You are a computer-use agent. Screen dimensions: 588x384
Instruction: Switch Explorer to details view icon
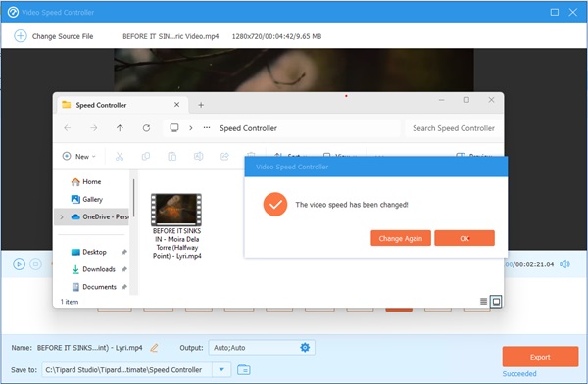tap(484, 301)
